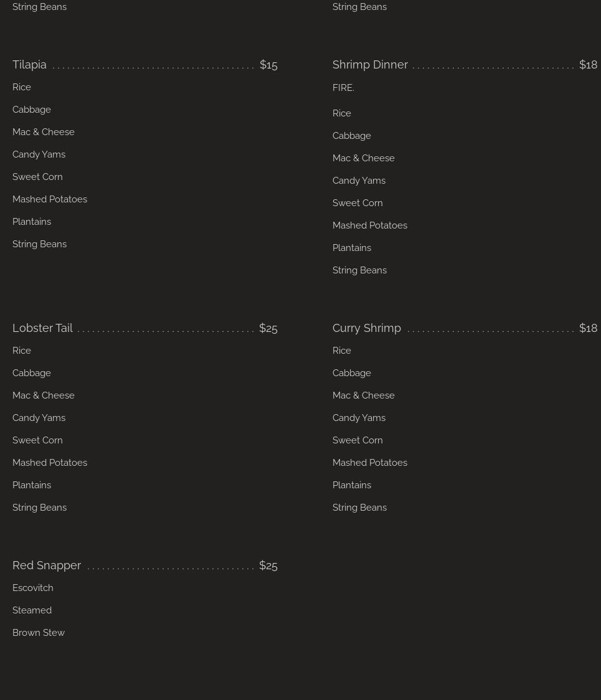Select the Shrimp Dinner heading
Image resolution: width=601 pixels, height=700 pixels.
pos(370,65)
